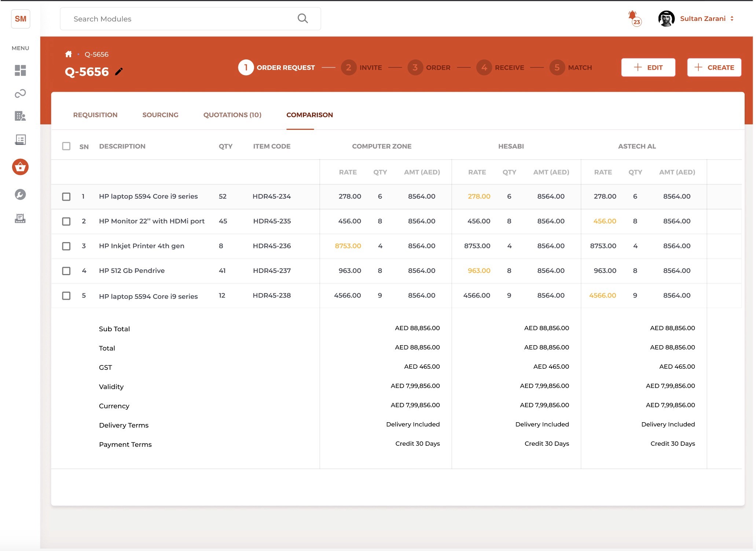Tick the HP 512 Gb Pendrive row checkbox

(x=66, y=271)
